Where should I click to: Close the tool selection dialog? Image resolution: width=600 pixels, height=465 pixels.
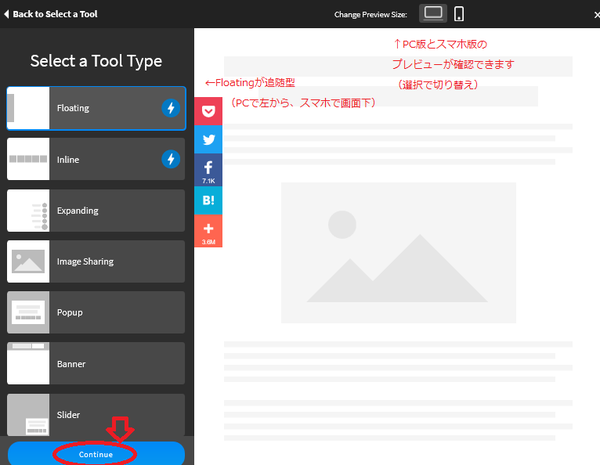(596, 15)
